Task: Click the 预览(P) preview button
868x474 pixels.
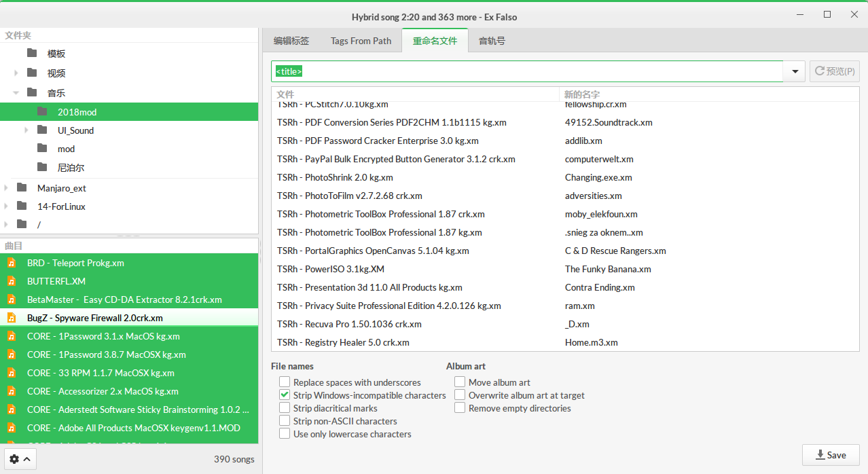Action: (x=835, y=71)
